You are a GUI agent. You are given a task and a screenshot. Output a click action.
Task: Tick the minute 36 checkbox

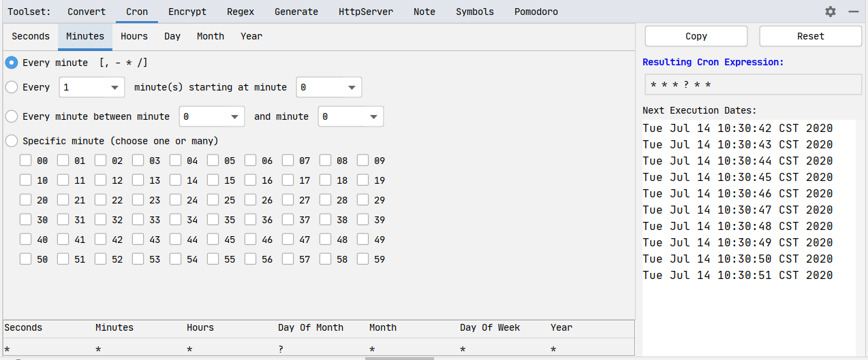[251, 220]
